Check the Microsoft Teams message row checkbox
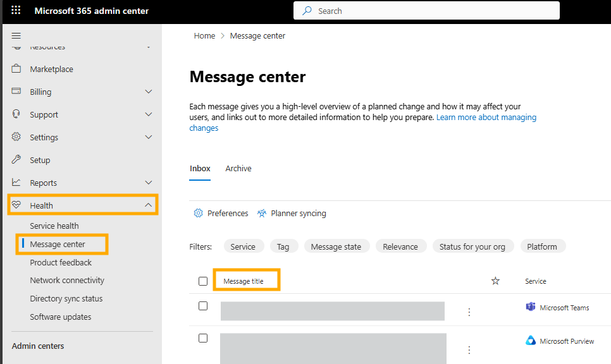 point(203,306)
